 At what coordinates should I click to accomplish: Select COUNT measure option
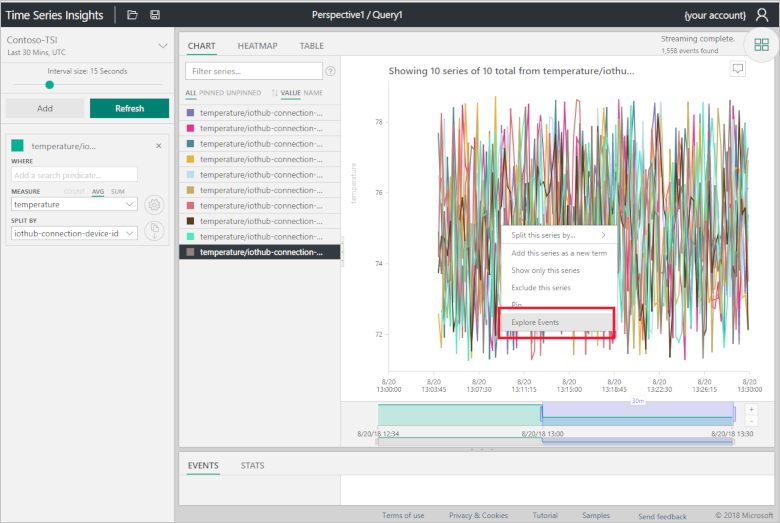[x=74, y=192]
